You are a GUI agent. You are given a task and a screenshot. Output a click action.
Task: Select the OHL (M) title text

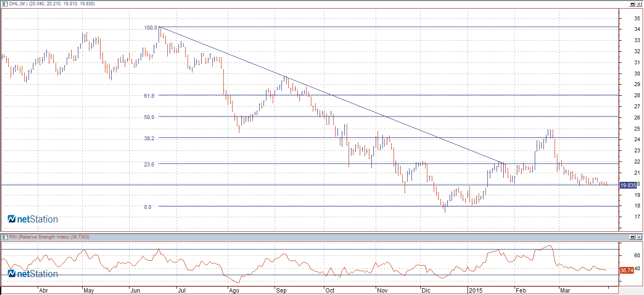pyautogui.click(x=17, y=3)
